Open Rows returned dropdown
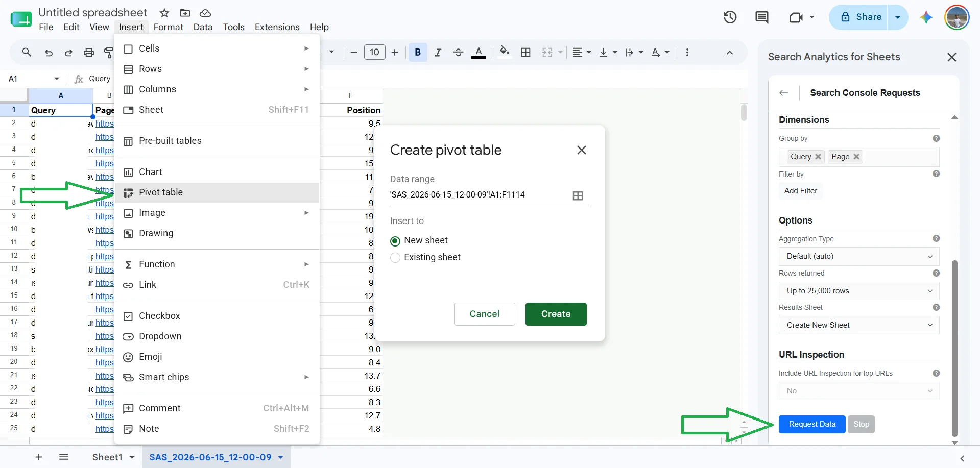Screen dimensions: 980x468 click(x=859, y=291)
